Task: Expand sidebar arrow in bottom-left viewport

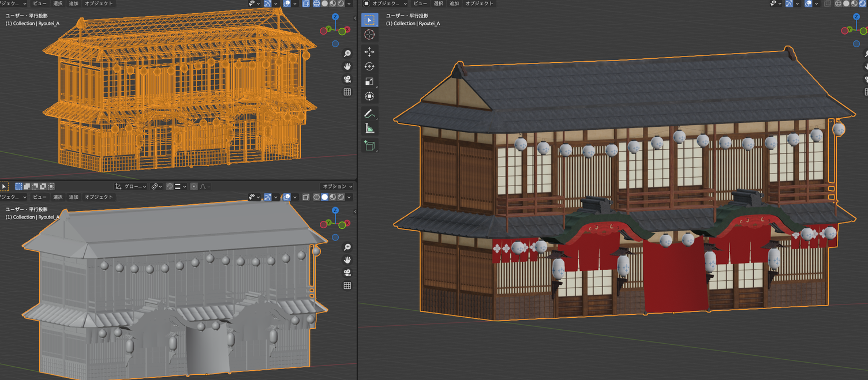Action: [x=355, y=211]
